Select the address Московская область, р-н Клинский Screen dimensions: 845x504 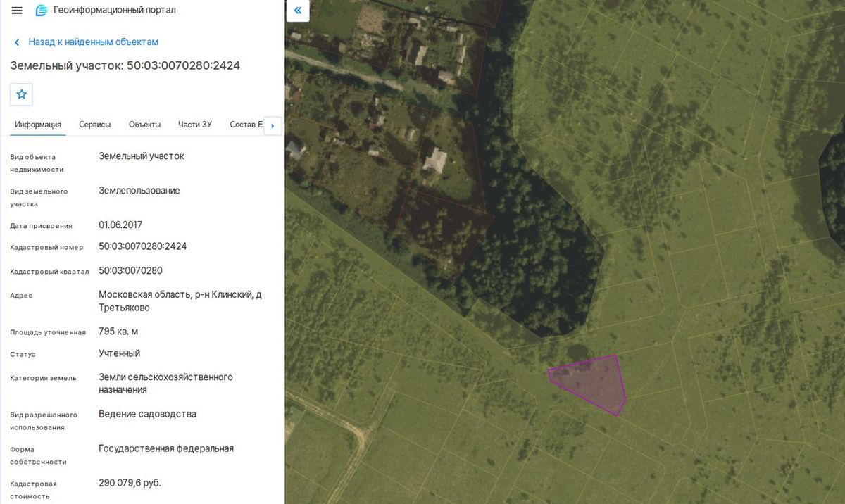(180, 301)
